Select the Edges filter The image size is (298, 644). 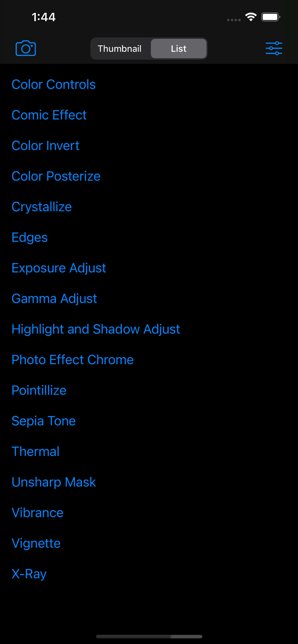click(x=29, y=237)
